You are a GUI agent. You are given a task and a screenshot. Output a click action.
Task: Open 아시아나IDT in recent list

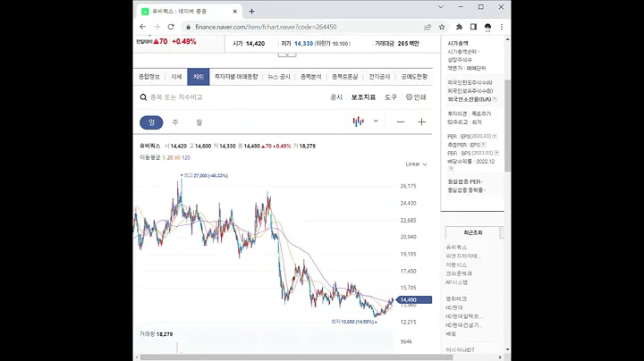(x=461, y=350)
